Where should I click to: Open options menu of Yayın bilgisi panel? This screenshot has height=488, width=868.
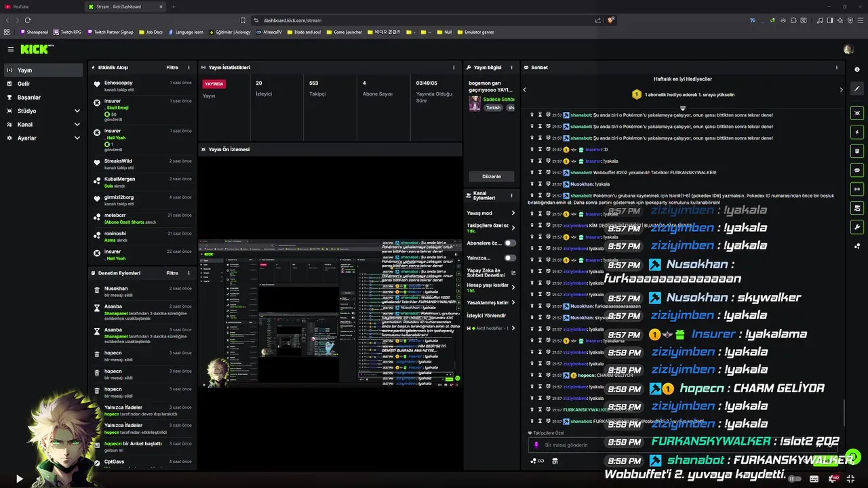[512, 68]
